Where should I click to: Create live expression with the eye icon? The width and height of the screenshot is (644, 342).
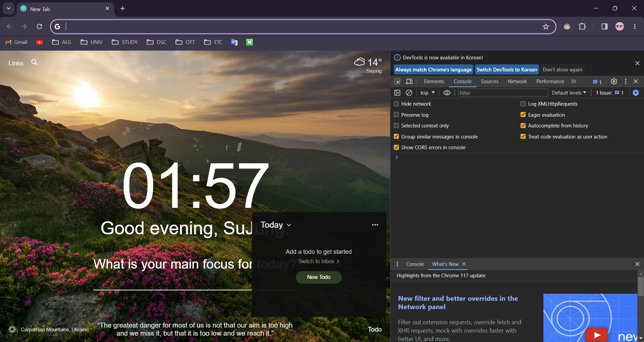coord(447,93)
